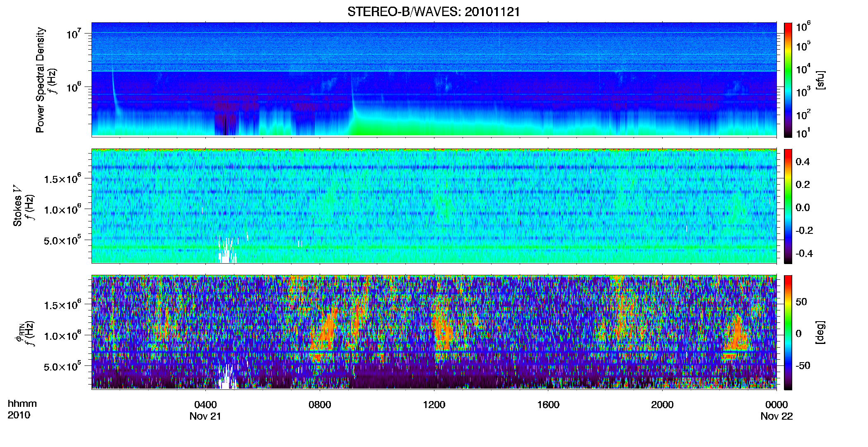Click the 5.0×10^5 tick on φRTN panel
868x447 pixels.
pos(63,366)
